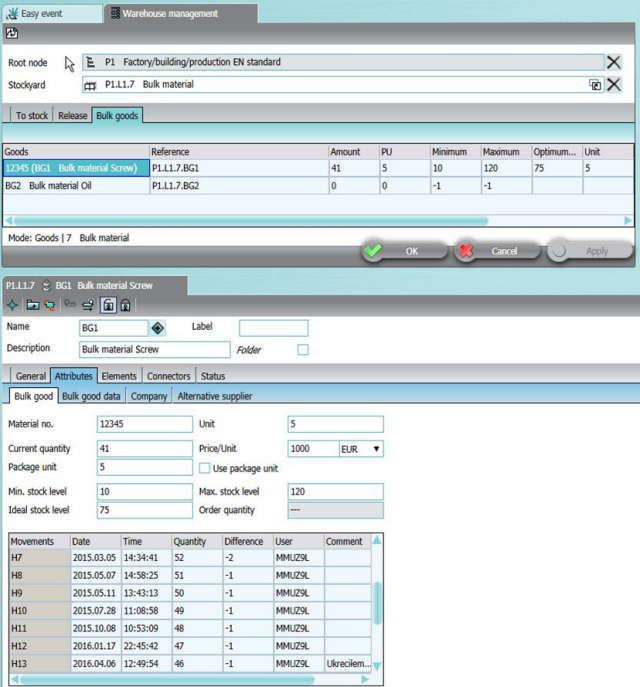
Task: Click the movements table vertical scrollbar thumb
Action: [x=377, y=602]
